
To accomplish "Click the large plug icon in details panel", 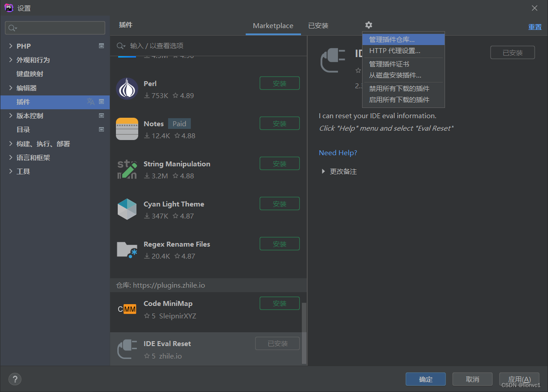I will [x=333, y=60].
